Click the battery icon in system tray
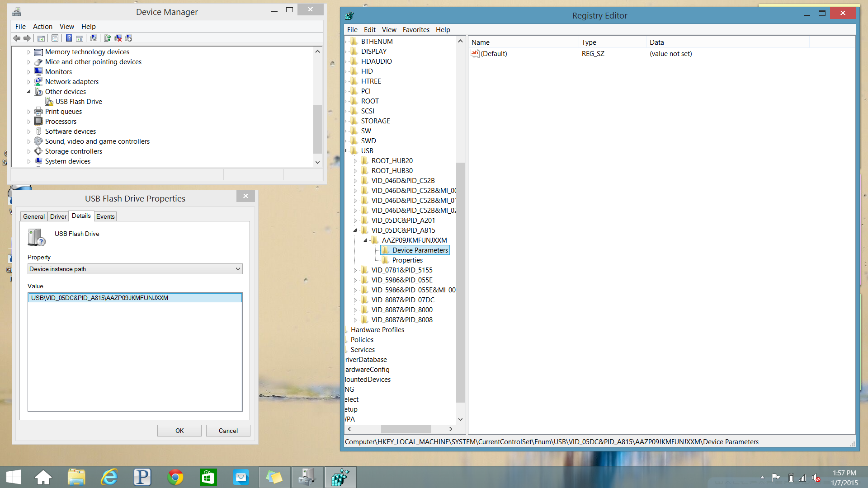The width and height of the screenshot is (868, 488). [x=791, y=478]
